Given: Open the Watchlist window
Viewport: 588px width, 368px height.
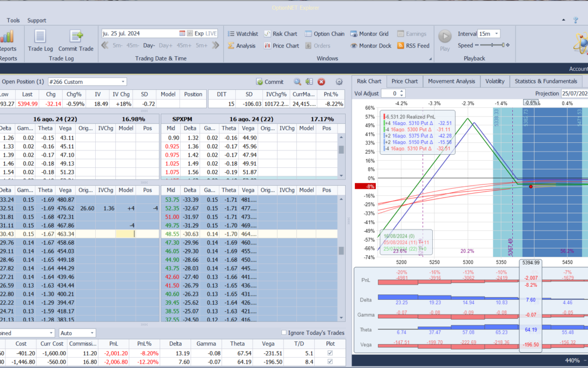Looking at the screenshot, I should [243, 34].
